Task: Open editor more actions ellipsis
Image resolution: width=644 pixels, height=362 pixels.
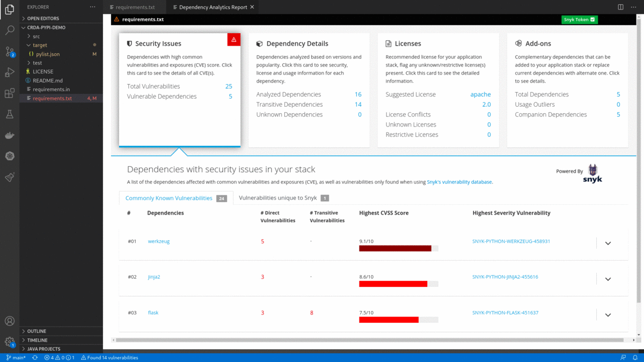Action: pyautogui.click(x=634, y=7)
